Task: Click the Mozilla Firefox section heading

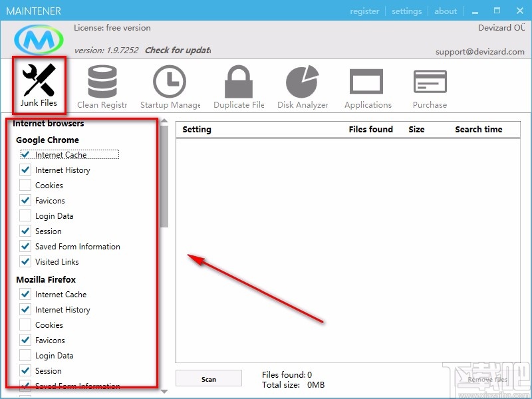Action: pyautogui.click(x=46, y=279)
